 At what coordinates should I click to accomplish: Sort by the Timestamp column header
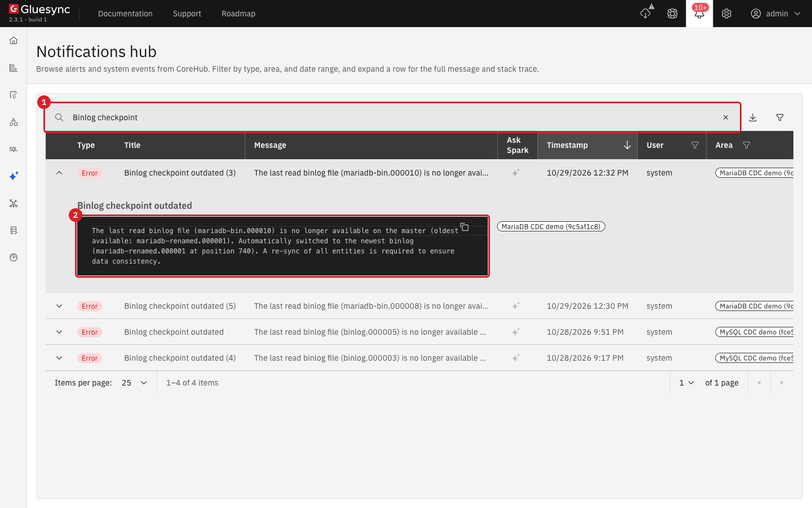point(588,145)
